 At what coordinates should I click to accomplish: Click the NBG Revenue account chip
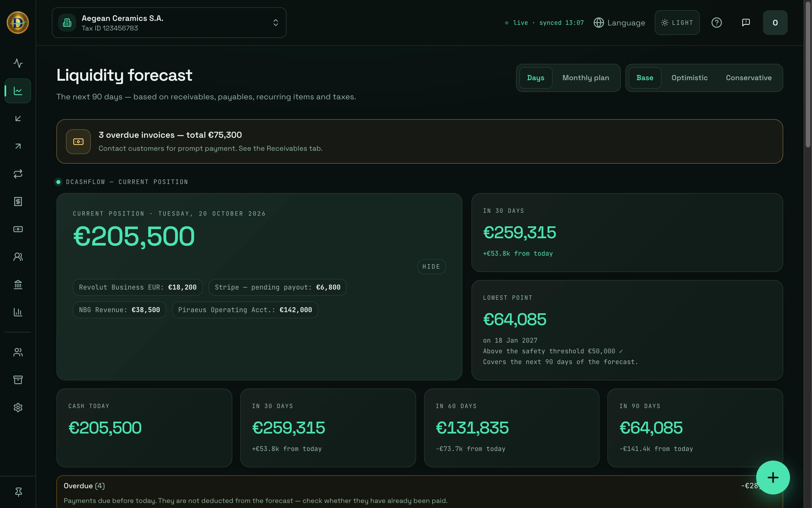coord(120,310)
